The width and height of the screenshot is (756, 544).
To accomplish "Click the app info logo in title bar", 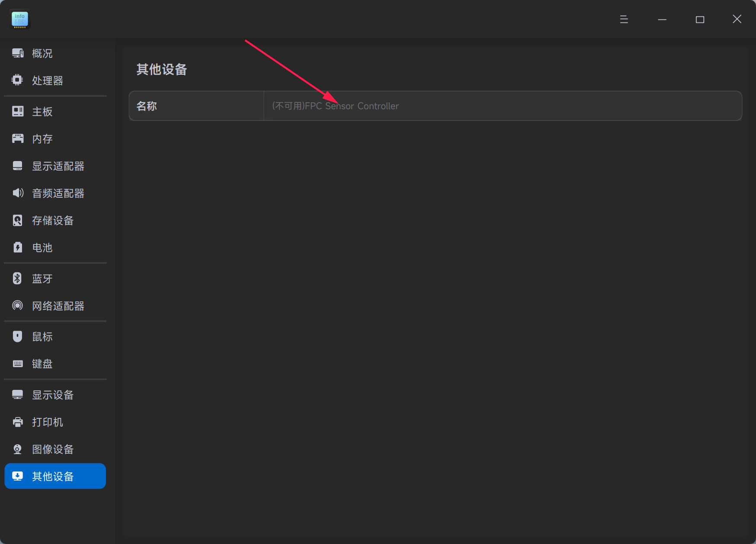I will pos(19,19).
